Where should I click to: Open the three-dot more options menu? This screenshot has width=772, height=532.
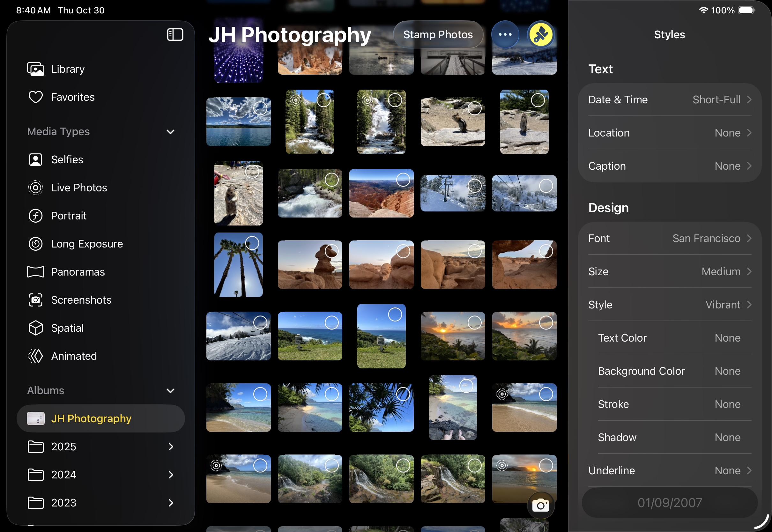click(x=505, y=35)
